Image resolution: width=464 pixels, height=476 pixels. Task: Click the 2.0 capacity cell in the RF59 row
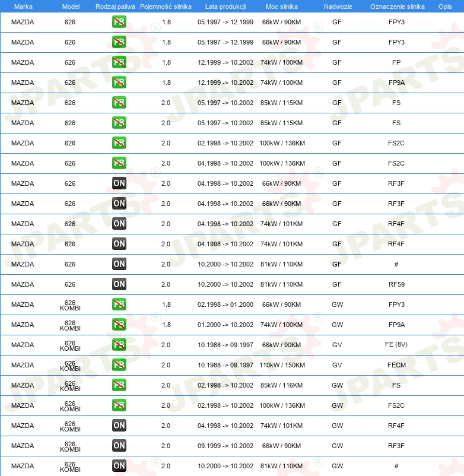tap(166, 284)
